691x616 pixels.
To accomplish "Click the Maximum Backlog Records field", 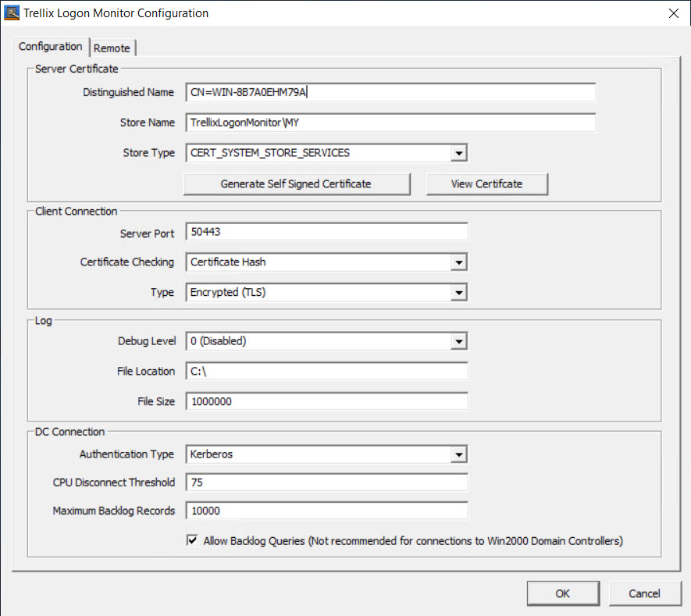I will coord(326,511).
